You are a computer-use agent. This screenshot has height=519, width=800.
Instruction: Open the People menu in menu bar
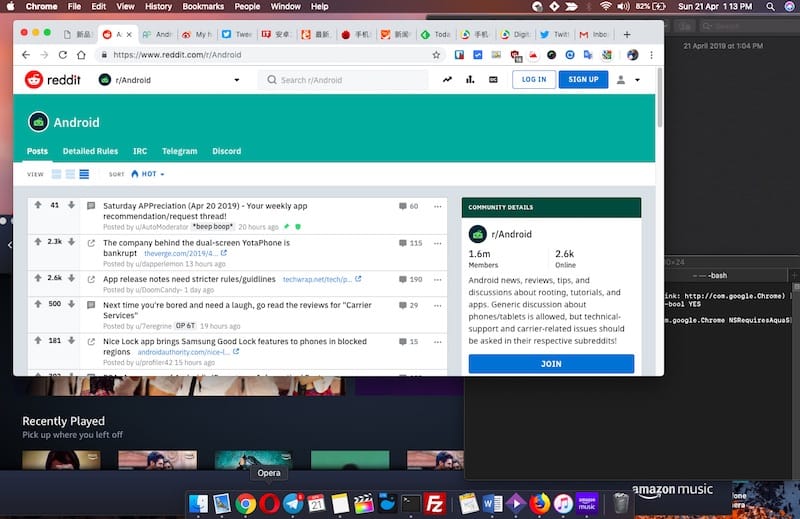tap(247, 7)
